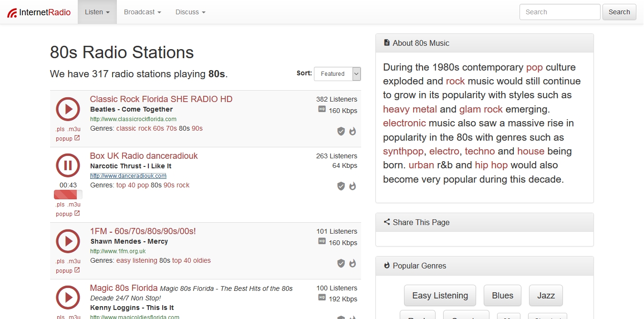This screenshot has height=319, width=644.
Task: Open the Listen menu
Action: click(97, 12)
